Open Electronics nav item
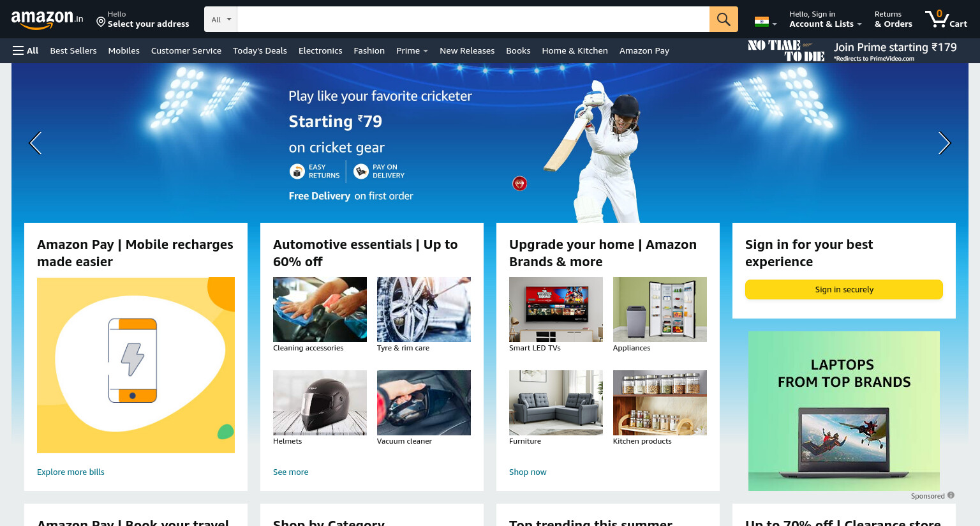 click(x=320, y=50)
